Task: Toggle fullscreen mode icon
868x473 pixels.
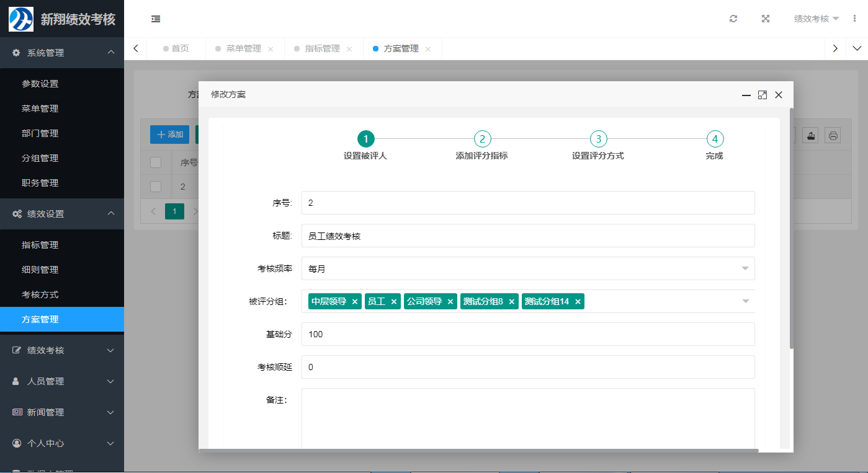Action: pyautogui.click(x=766, y=19)
